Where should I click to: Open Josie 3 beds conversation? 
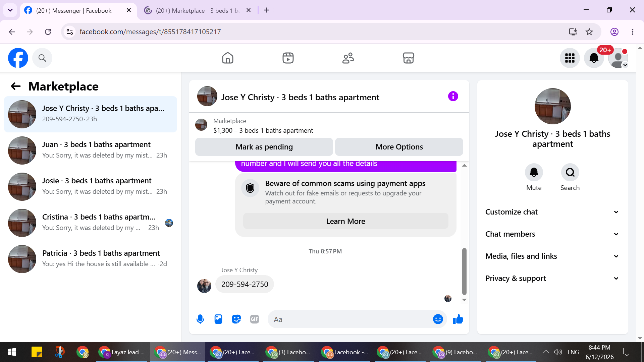pos(91,187)
